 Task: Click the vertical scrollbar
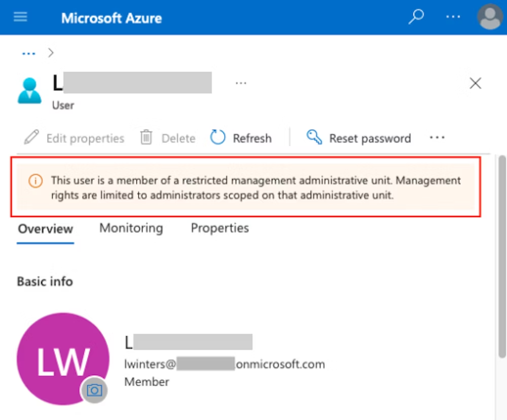(501, 254)
